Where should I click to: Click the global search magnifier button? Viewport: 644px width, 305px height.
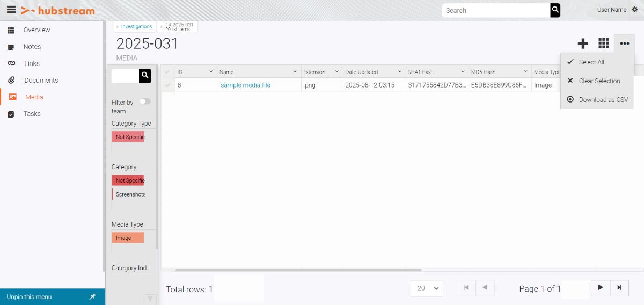(x=555, y=10)
